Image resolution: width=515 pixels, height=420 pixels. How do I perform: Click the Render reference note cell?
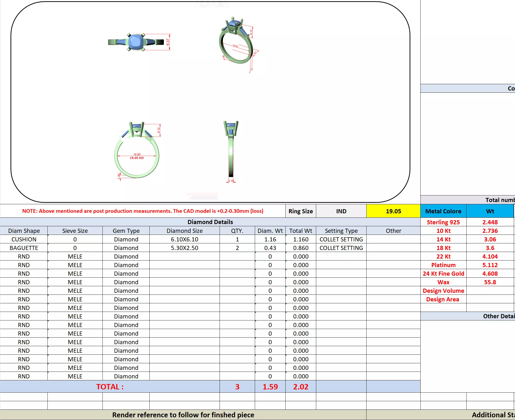(183, 415)
